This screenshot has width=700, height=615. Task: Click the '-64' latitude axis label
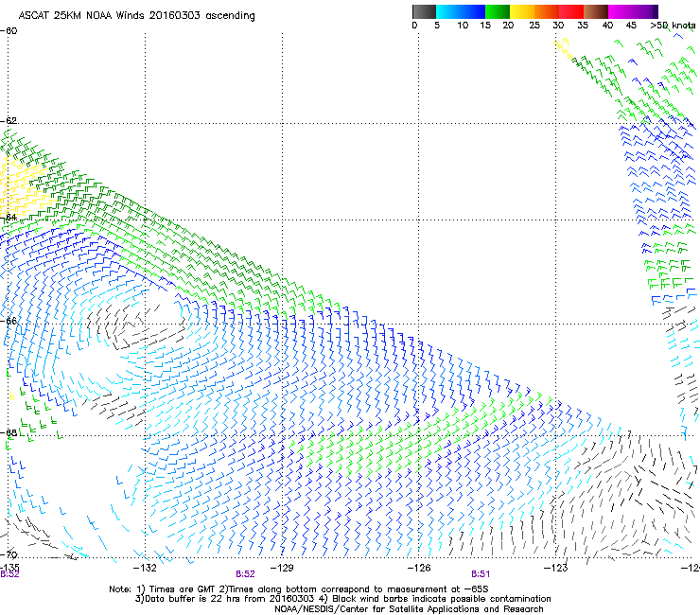pyautogui.click(x=9, y=218)
